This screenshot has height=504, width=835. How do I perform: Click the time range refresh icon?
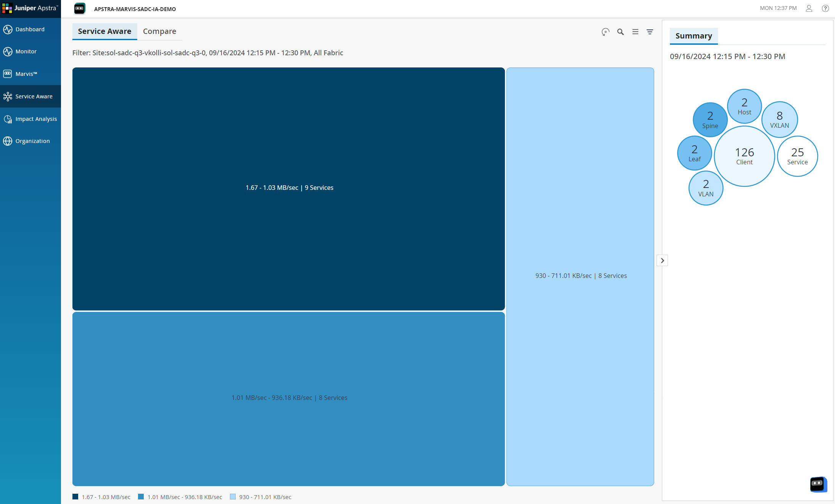[x=605, y=32]
